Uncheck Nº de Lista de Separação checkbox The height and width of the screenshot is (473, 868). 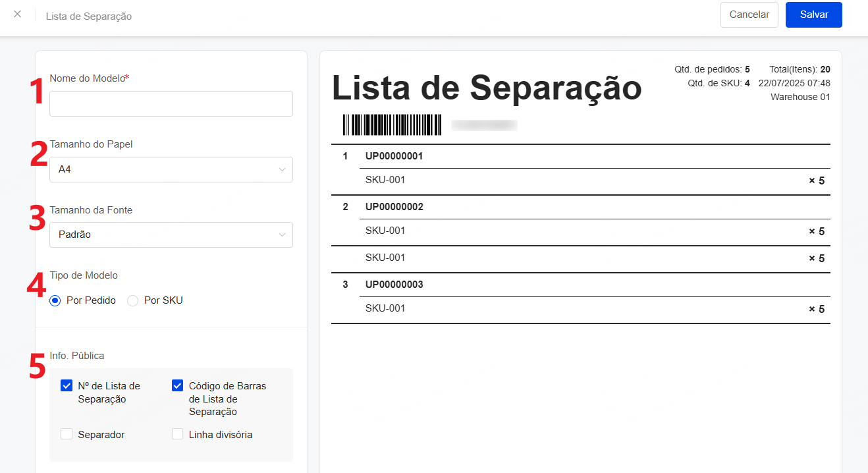(67, 386)
